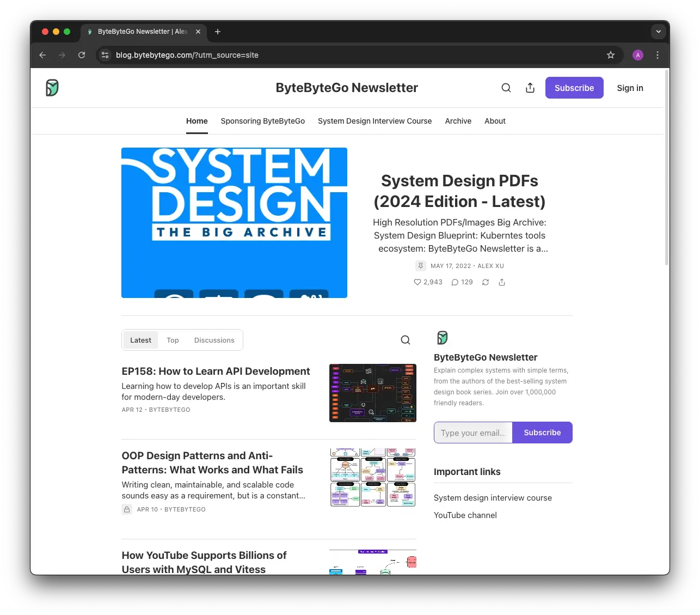Click the ALEX XU author name

pos(490,266)
